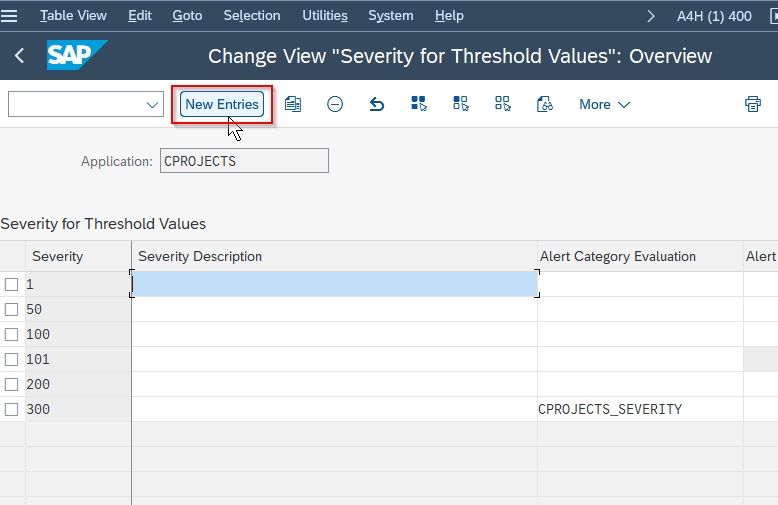Click the SAP logo
The width and height of the screenshot is (778, 505).
pyautogui.click(x=76, y=55)
